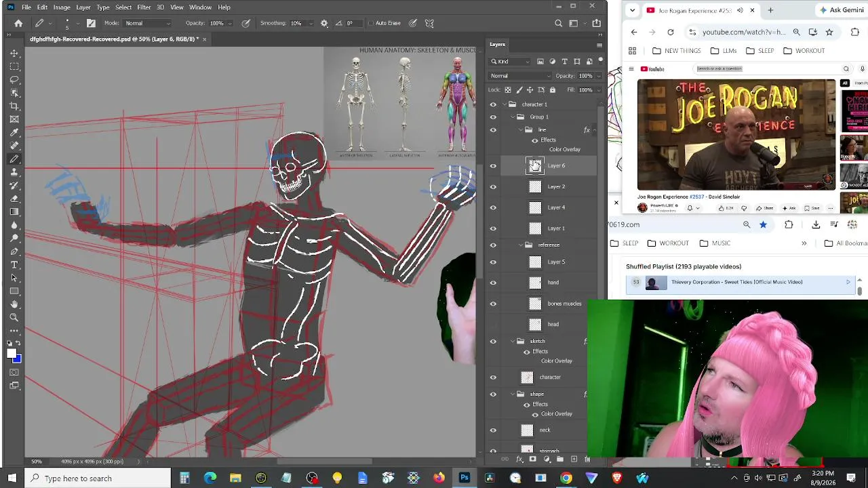
Task: Click the Windows taskbar search box
Action: [x=98, y=478]
